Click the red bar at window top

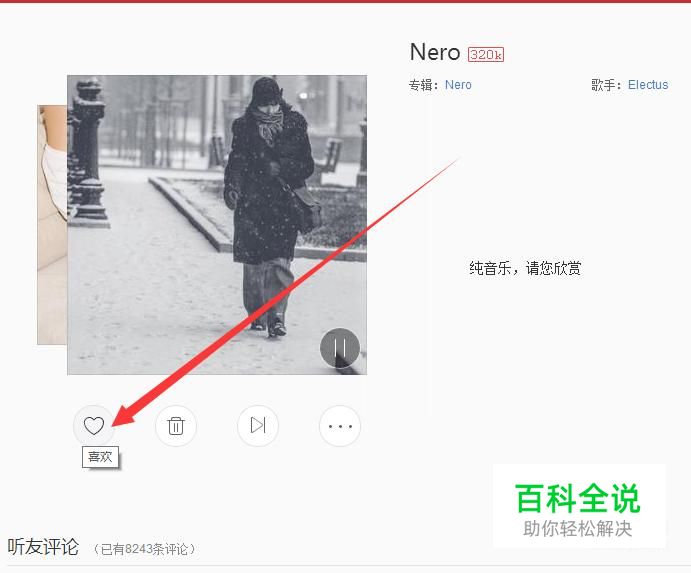[x=346, y=1]
